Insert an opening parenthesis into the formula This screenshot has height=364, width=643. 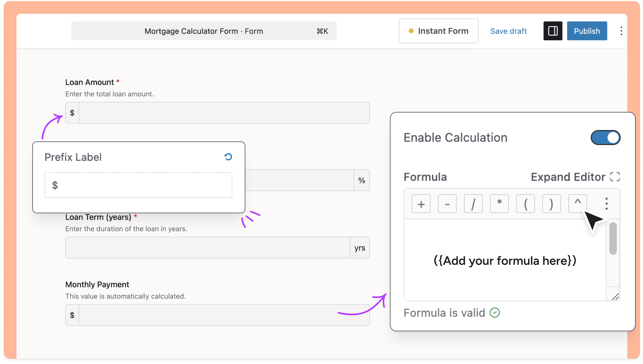point(525,203)
